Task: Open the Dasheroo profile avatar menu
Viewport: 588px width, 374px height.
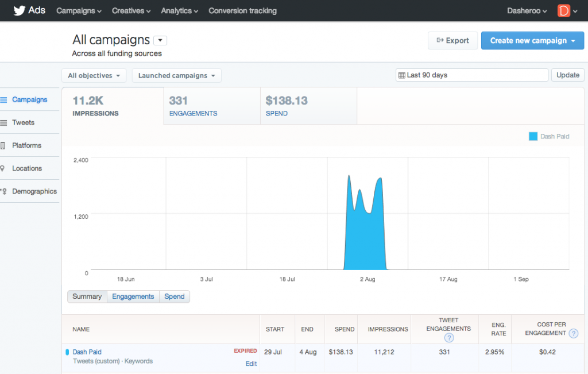Action: point(564,10)
